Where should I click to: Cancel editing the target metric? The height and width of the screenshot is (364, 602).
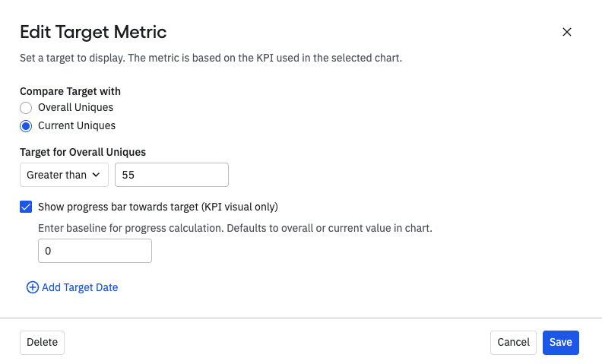coord(513,343)
